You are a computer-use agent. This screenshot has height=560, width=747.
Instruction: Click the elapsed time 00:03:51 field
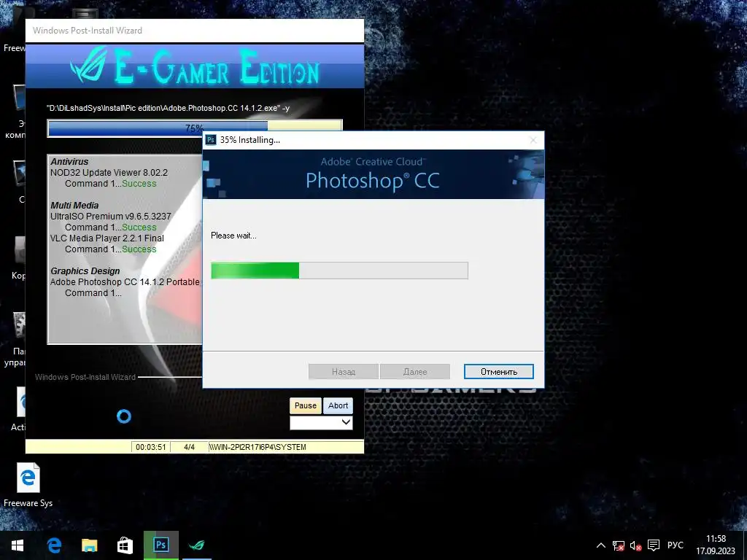pyautogui.click(x=150, y=447)
